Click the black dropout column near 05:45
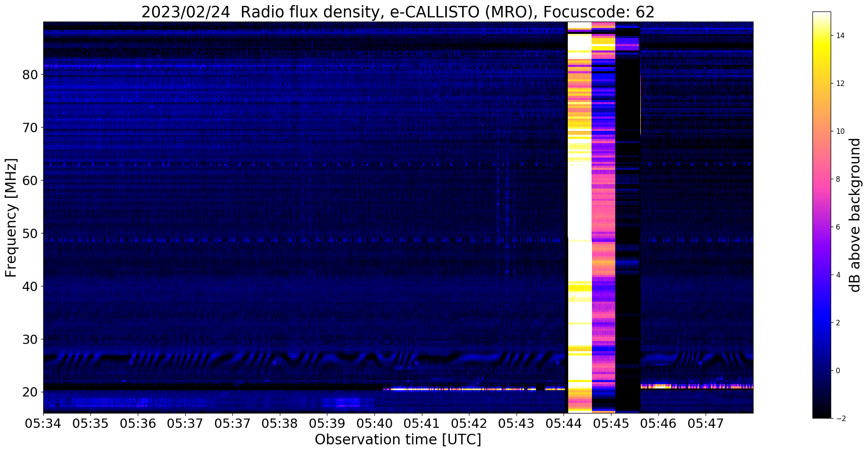868x452 pixels. [x=628, y=217]
